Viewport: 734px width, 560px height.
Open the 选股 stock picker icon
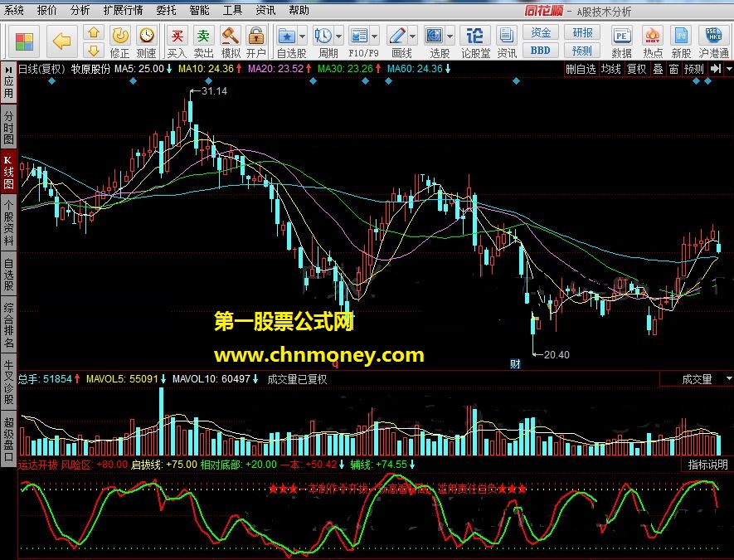[434, 36]
